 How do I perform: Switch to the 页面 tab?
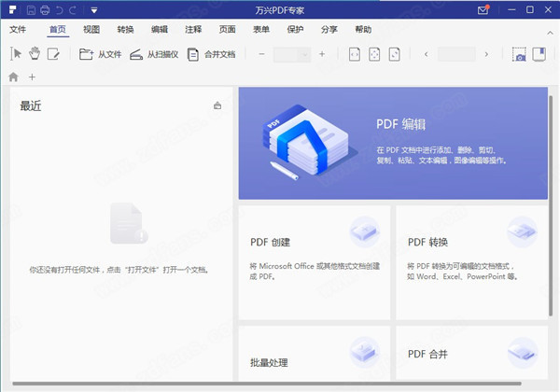tap(227, 29)
